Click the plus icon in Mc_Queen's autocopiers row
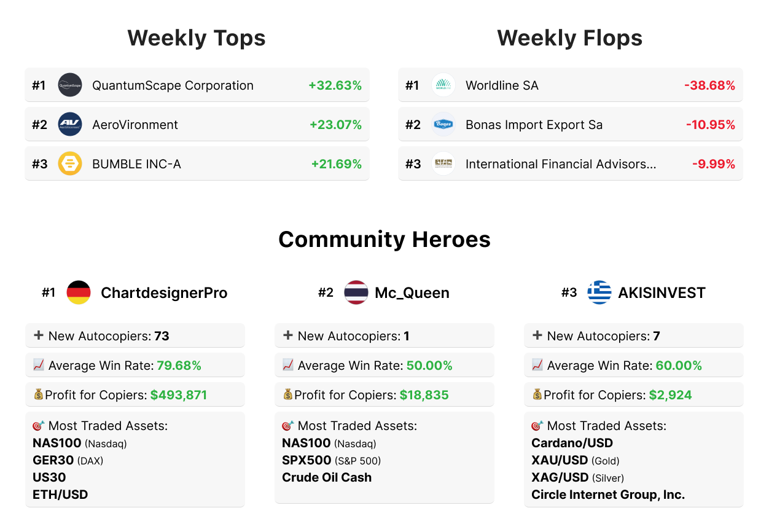This screenshot has height=532, width=769. [x=288, y=335]
